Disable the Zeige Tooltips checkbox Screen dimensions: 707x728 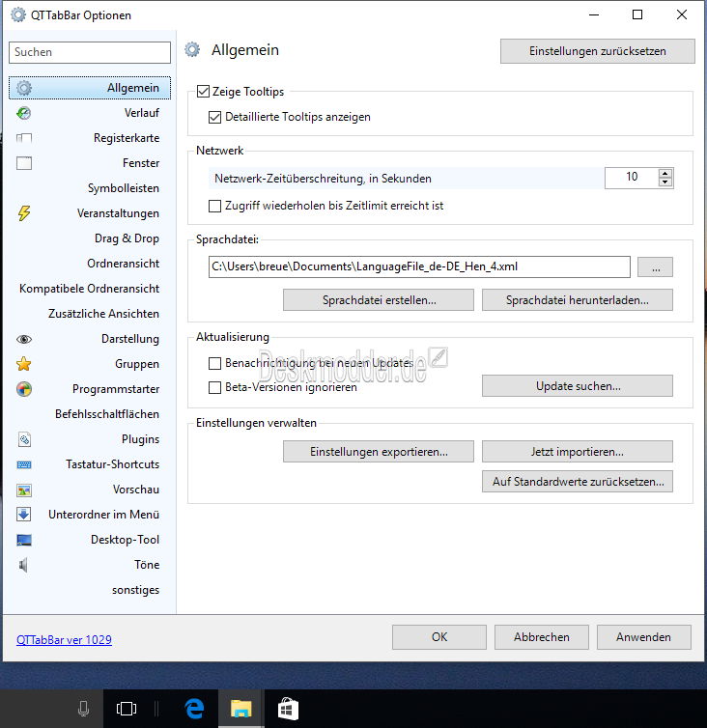coord(203,92)
